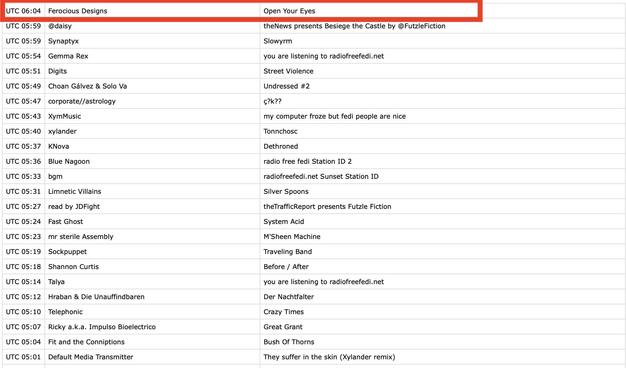Click the time cell 'UTC 05:47'

click(23, 101)
